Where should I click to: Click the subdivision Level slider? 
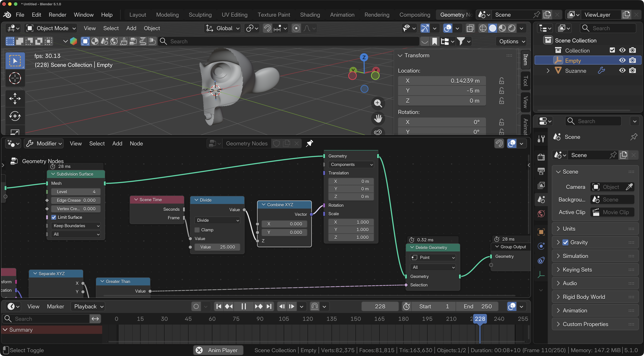click(76, 192)
